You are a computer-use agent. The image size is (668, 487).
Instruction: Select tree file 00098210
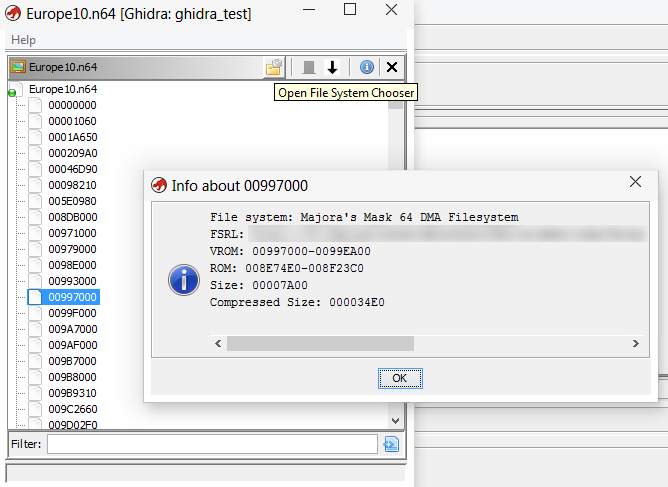(x=72, y=185)
